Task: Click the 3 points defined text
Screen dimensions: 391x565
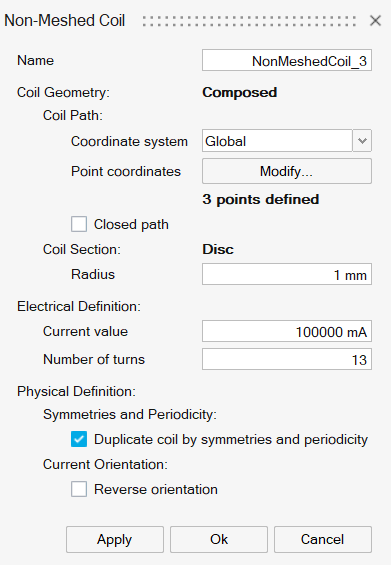Action: (261, 199)
